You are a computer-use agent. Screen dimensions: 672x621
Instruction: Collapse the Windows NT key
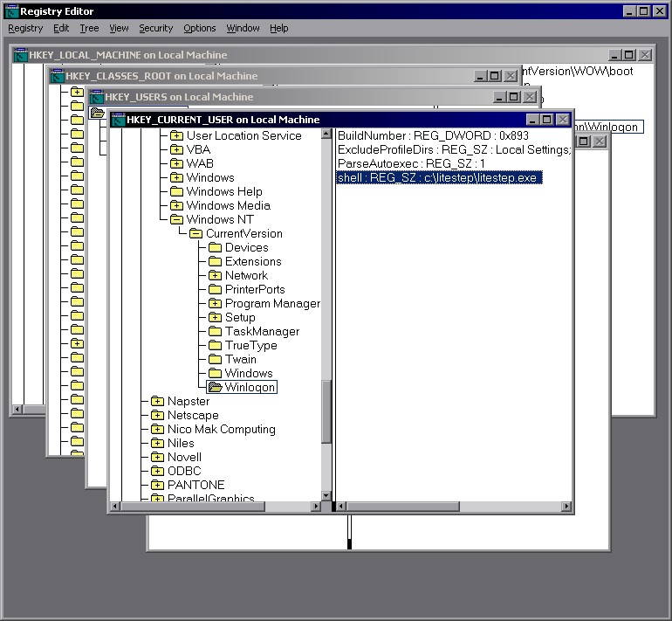[176, 219]
